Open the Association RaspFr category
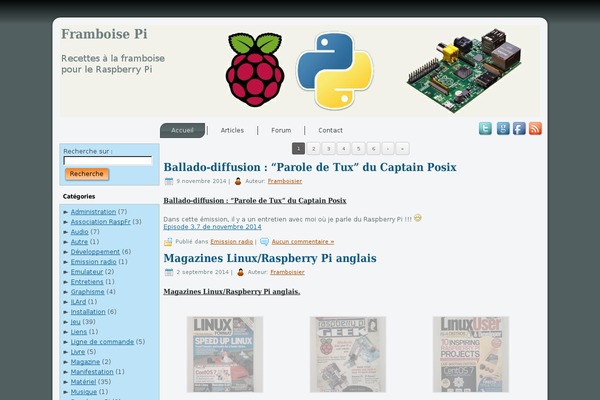Screen dimensions: 600x400 pyautogui.click(x=100, y=222)
